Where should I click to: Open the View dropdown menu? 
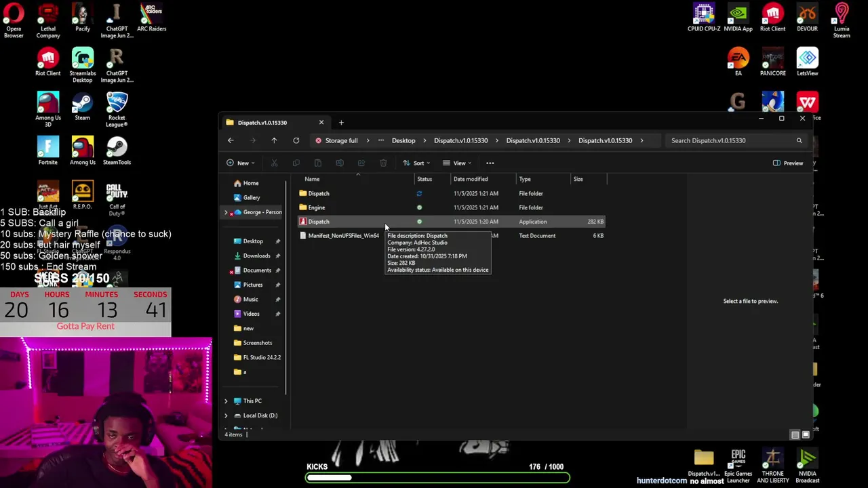[x=457, y=163]
